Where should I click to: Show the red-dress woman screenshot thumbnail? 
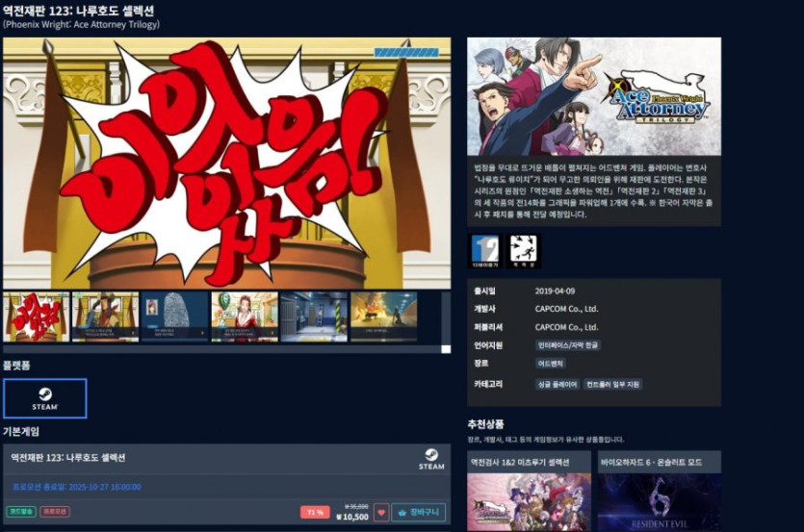pos(245,317)
